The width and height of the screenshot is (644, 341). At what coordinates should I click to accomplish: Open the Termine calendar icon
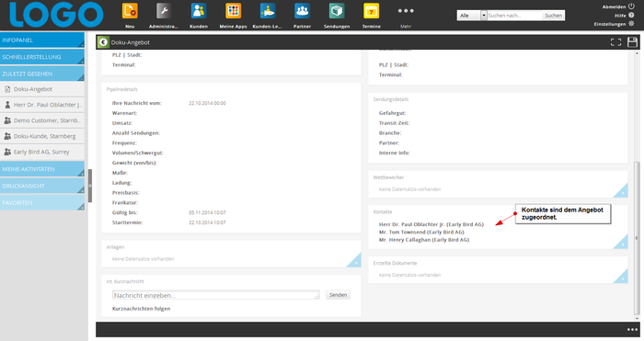pos(372,11)
